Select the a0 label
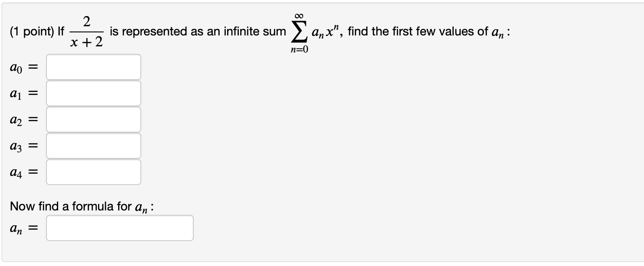 coord(16,66)
